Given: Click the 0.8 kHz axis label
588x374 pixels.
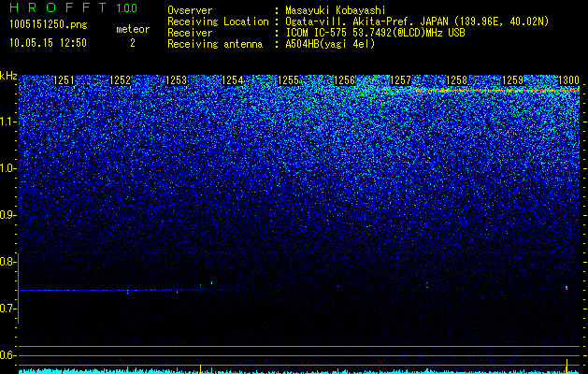Looking at the screenshot, I should [7, 262].
